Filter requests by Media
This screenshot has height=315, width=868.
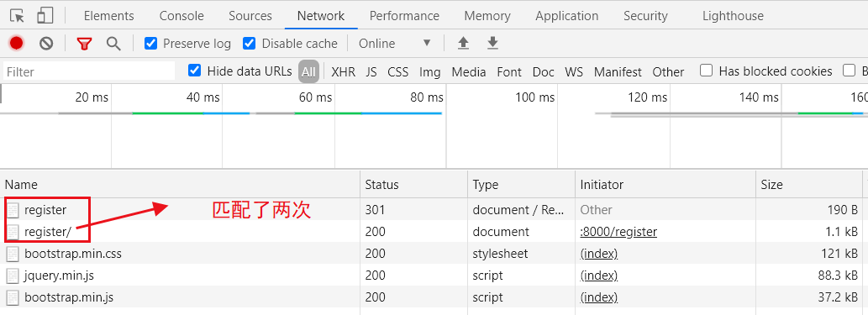pyautogui.click(x=469, y=72)
